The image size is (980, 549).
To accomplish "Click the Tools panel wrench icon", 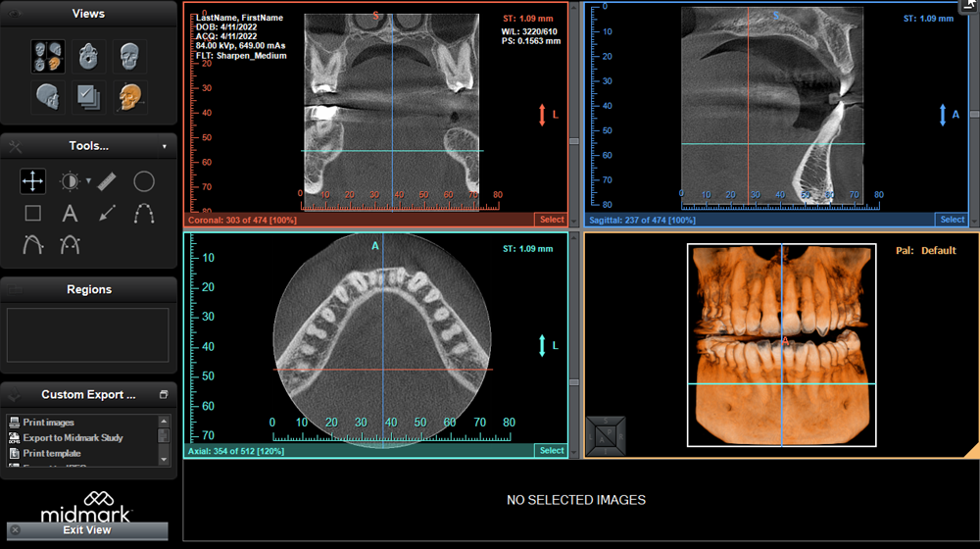I will tap(15, 147).
